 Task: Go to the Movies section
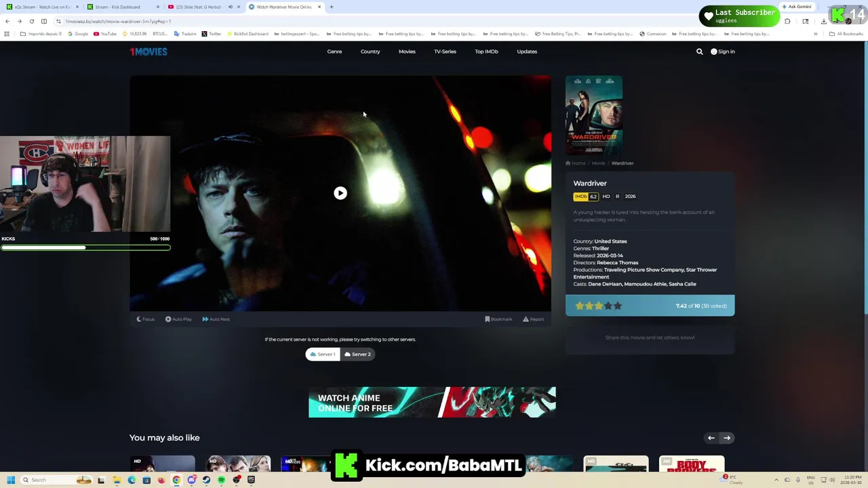coord(407,52)
